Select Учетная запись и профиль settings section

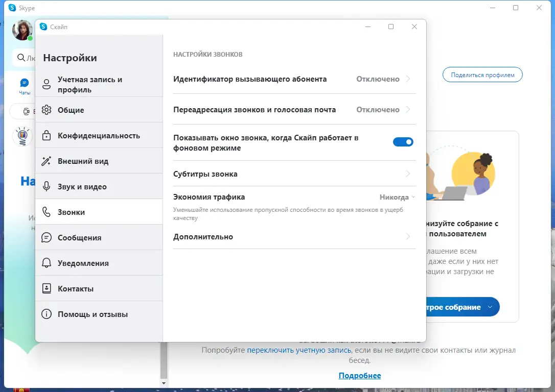pos(99,84)
